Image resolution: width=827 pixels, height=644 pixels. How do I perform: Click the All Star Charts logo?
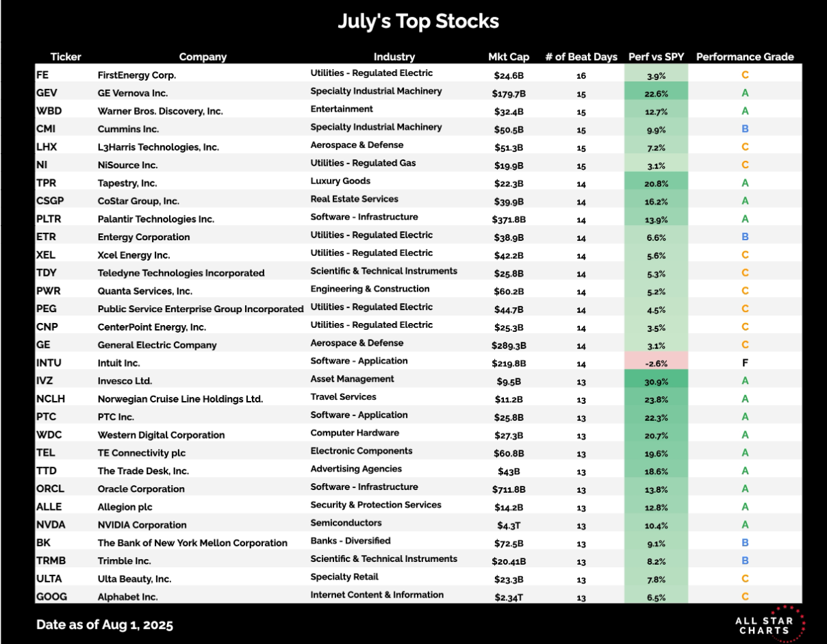769,624
